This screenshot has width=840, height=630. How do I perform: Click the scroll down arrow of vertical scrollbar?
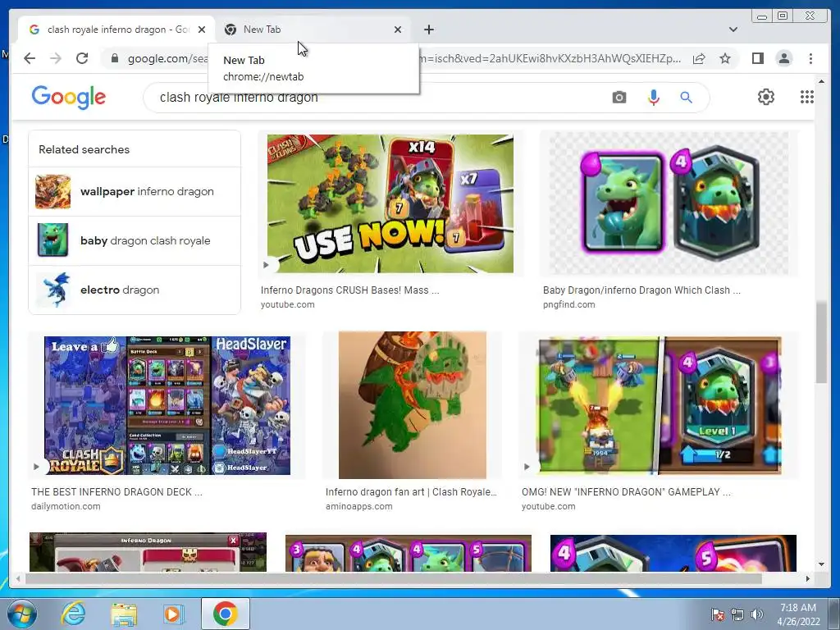pyautogui.click(x=821, y=564)
